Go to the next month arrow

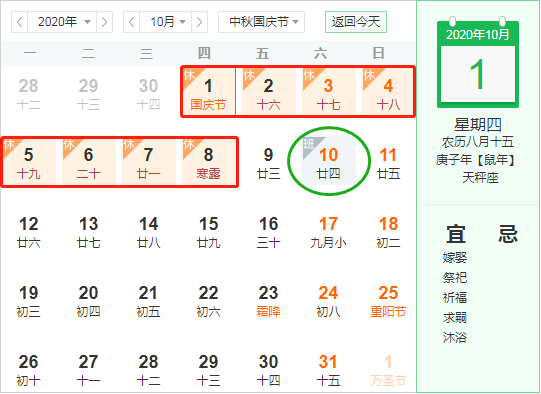point(199,22)
